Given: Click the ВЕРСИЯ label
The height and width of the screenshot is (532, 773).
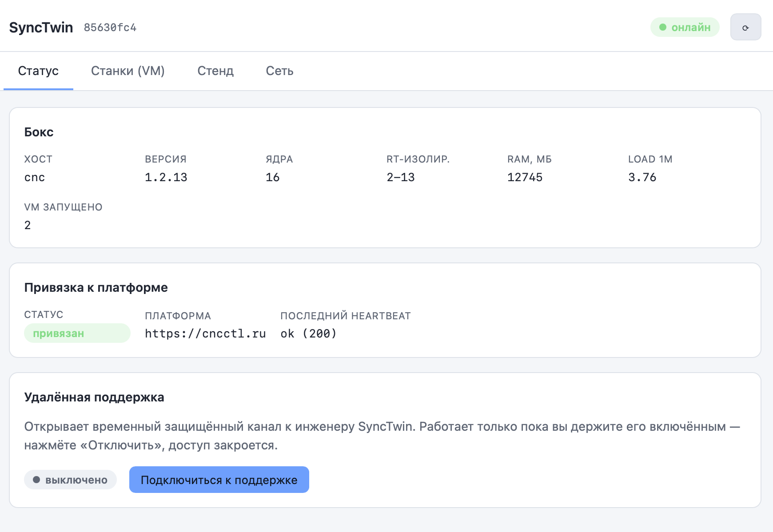Looking at the screenshot, I should [x=166, y=159].
